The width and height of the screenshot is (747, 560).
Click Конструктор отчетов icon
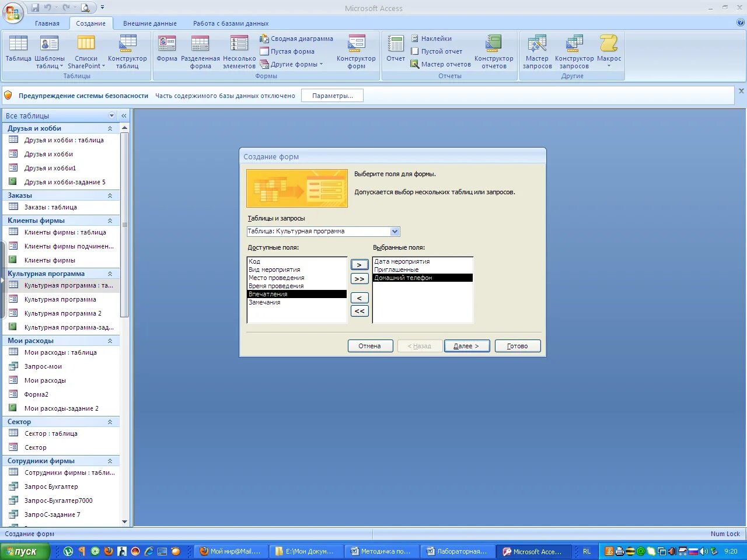tap(494, 52)
